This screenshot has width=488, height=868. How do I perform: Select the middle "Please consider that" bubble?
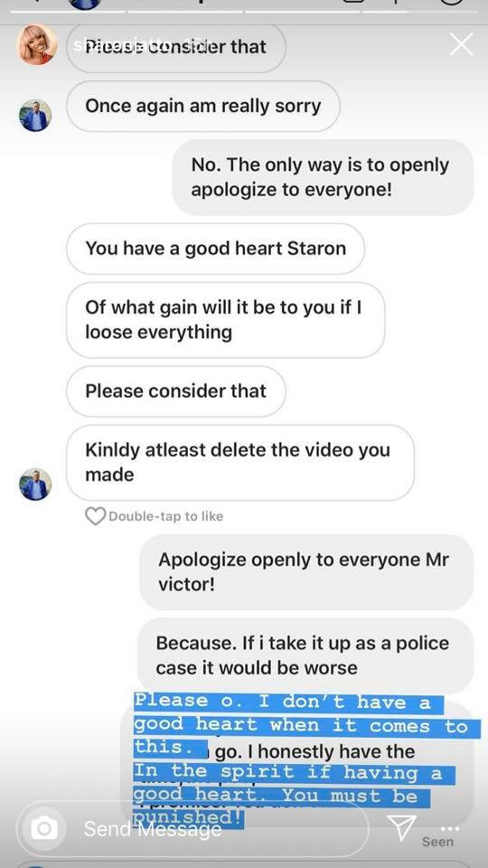click(x=176, y=391)
